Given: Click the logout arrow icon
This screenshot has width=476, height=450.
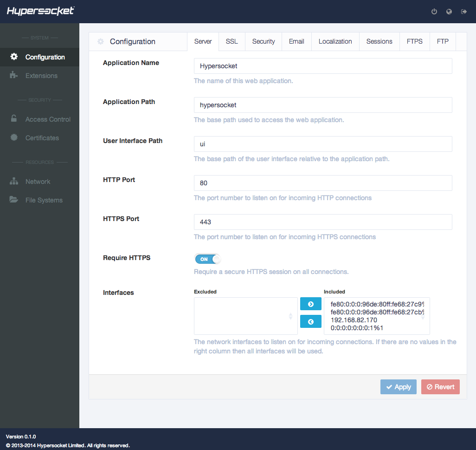Looking at the screenshot, I should pos(464,12).
